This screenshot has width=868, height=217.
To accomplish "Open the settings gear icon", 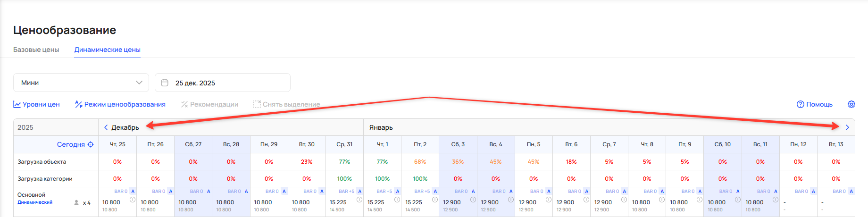I will (x=851, y=104).
